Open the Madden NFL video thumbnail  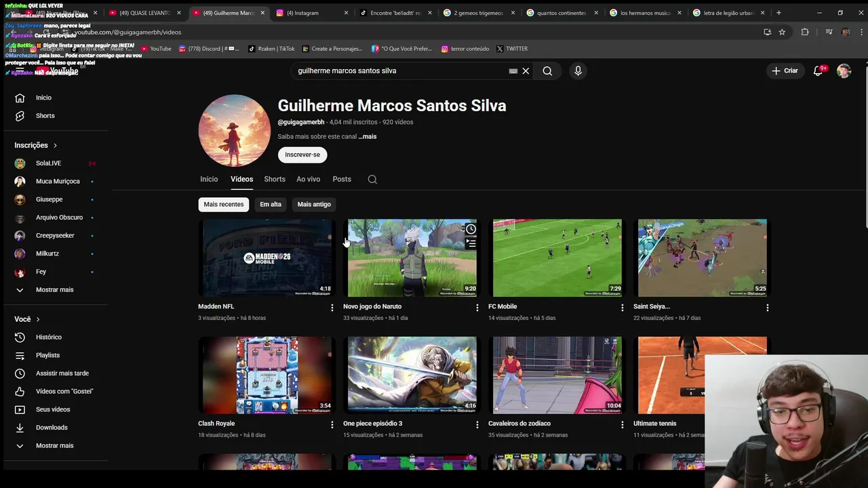(267, 258)
